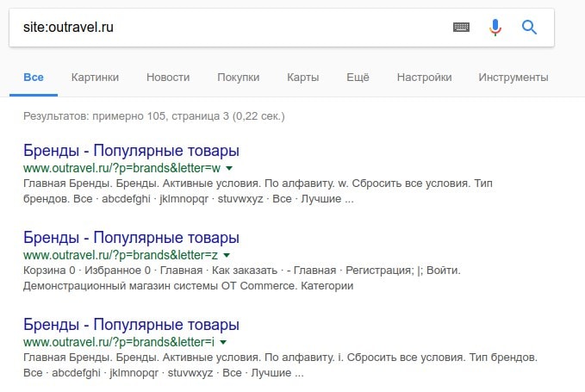Click the magnifier search button
This screenshot has width=585, height=392.
pos(530,28)
